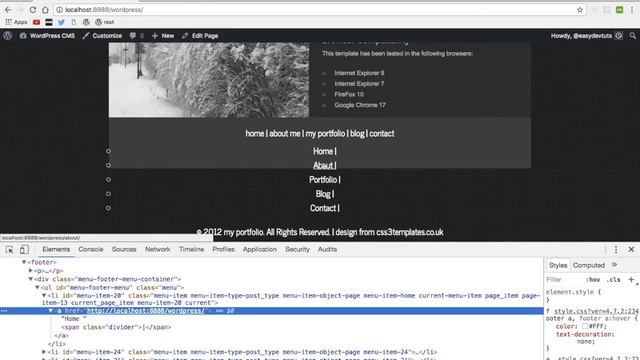Image resolution: width=640 pixels, height=360 pixels.
Task: Open the Computed sidebar tab
Action: point(589,265)
